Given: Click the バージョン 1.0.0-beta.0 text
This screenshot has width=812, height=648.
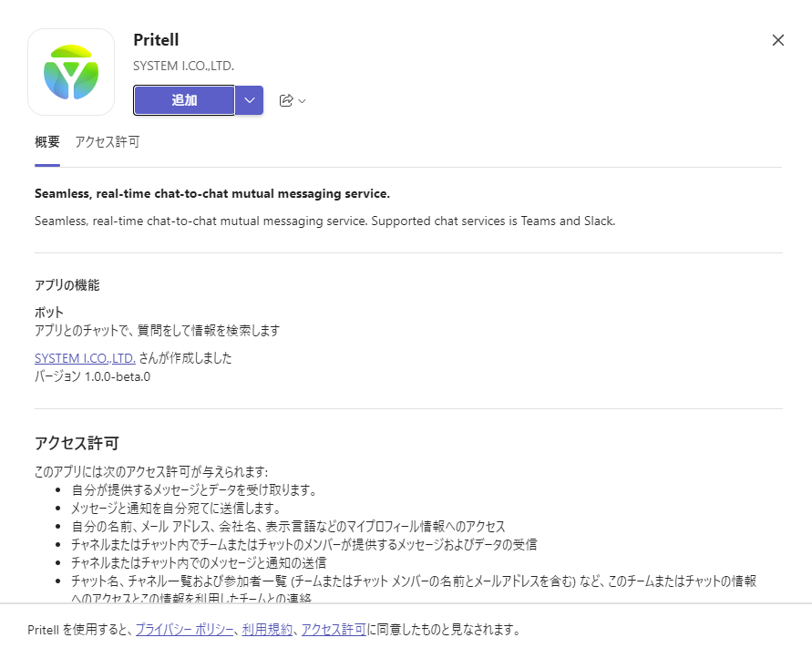Looking at the screenshot, I should coord(92,375).
